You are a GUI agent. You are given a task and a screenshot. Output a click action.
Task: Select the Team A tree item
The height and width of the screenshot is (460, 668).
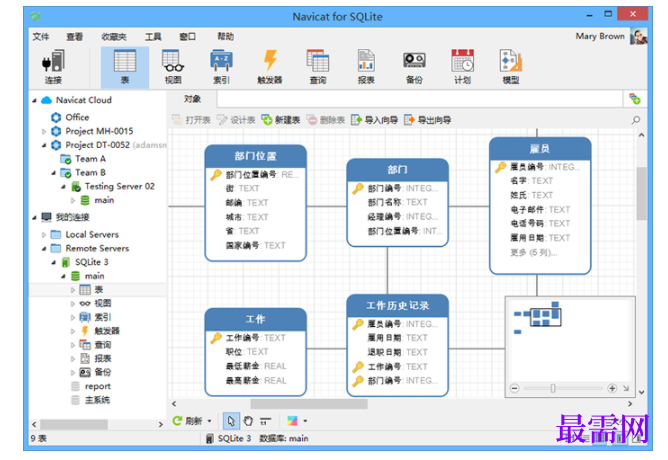click(90, 159)
